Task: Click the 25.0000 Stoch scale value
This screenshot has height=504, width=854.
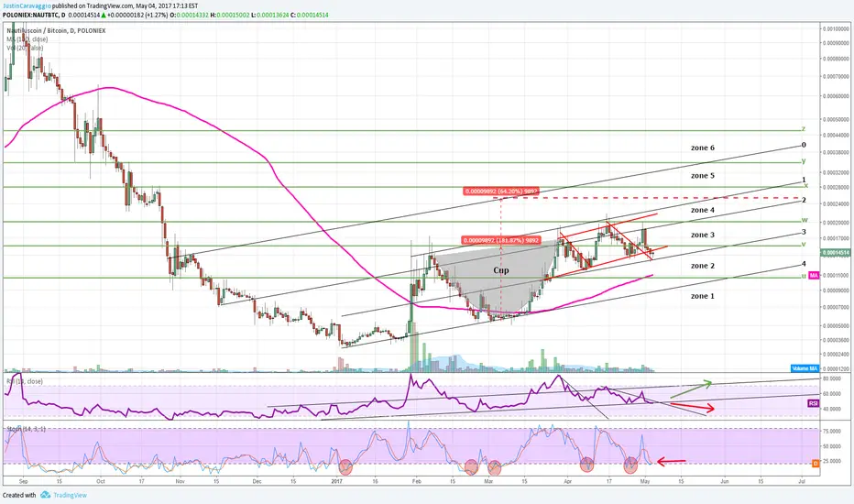Action: (832, 461)
